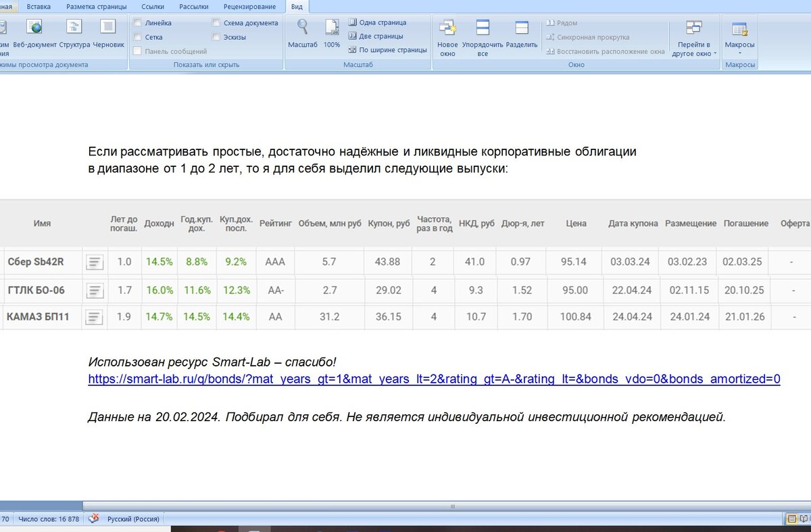Click the Доходн column header
The width and height of the screenshot is (811, 532).
pyautogui.click(x=159, y=224)
